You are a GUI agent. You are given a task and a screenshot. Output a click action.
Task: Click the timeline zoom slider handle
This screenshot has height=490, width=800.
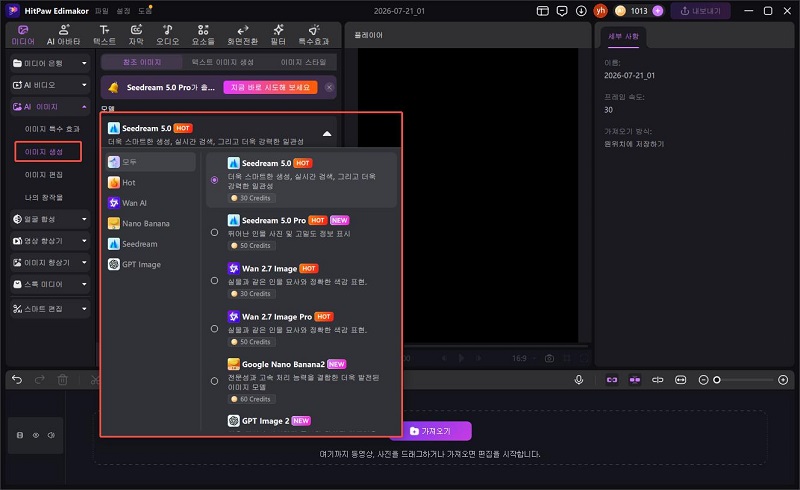click(x=717, y=380)
